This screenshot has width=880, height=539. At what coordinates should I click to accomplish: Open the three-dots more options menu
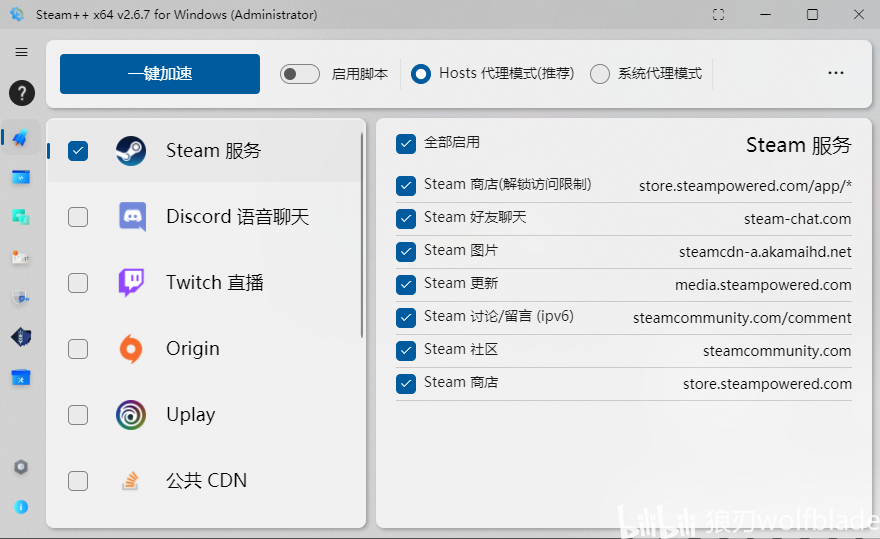click(836, 73)
